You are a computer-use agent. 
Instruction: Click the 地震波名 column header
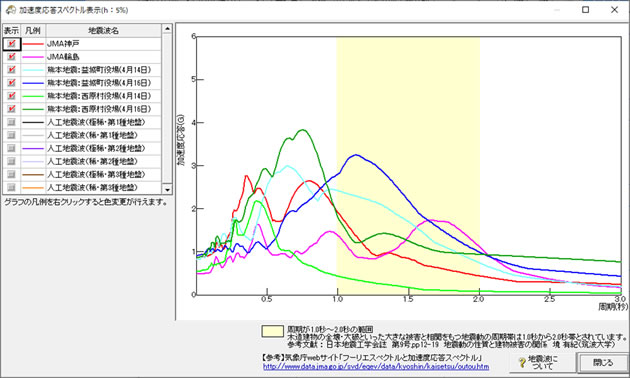click(x=103, y=31)
